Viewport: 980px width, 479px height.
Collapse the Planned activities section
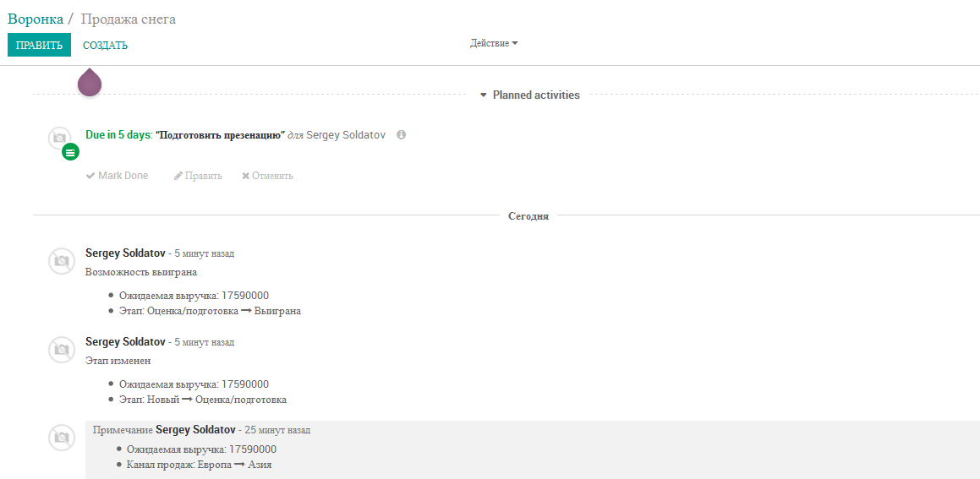pos(530,95)
